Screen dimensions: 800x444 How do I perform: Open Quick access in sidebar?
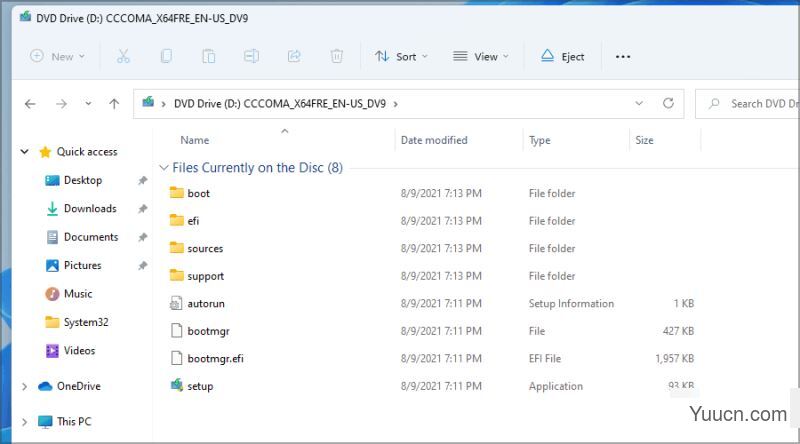[87, 152]
